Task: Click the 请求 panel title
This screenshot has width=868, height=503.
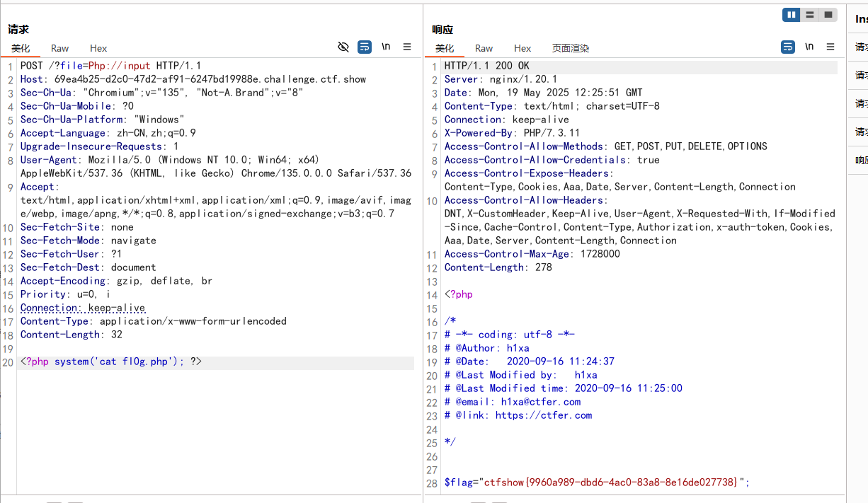Action: 18,29
